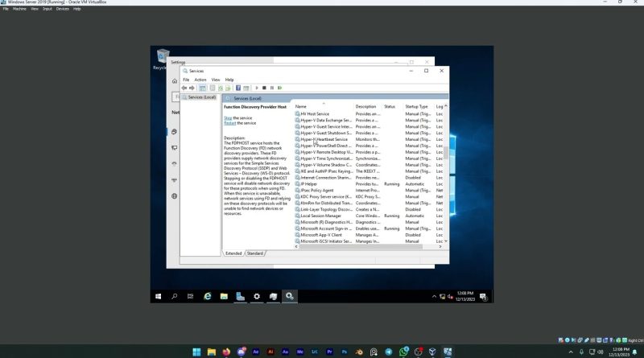This screenshot has width=644, height=358.
Task: Select IP Helper service row
Action: click(x=369, y=184)
